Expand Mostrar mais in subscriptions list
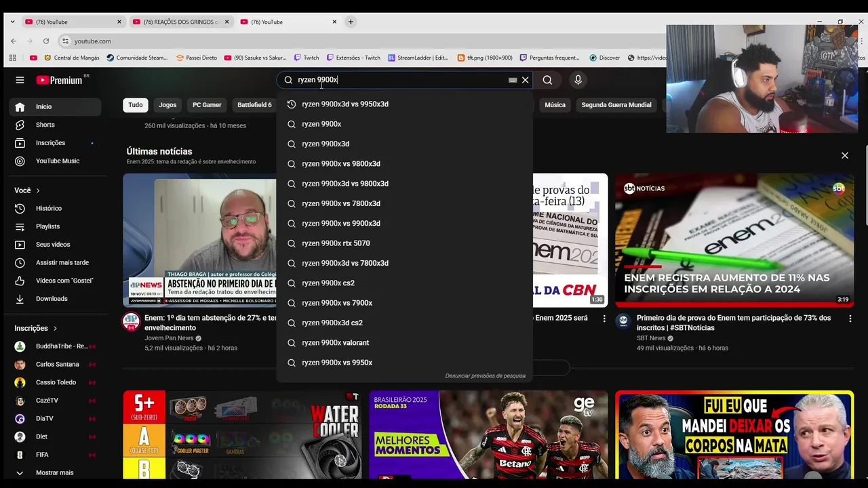This screenshot has height=488, width=868. point(55,472)
